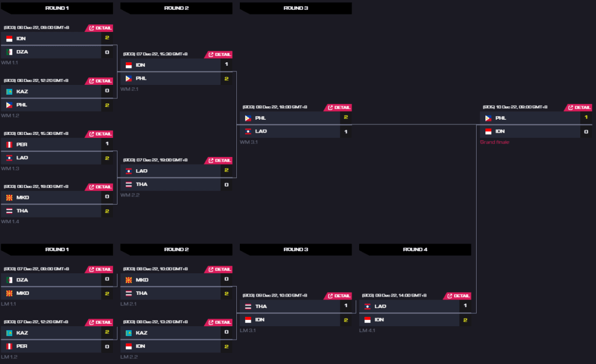This screenshot has height=364, width=596.
Task: Click PHL flag in the Grand finale match
Action: [488, 118]
